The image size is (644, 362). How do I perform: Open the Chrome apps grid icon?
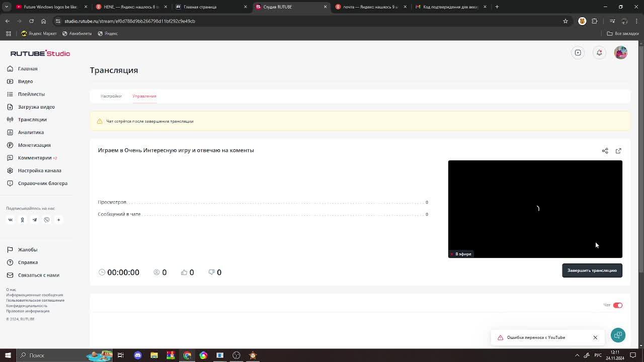pyautogui.click(x=9, y=34)
